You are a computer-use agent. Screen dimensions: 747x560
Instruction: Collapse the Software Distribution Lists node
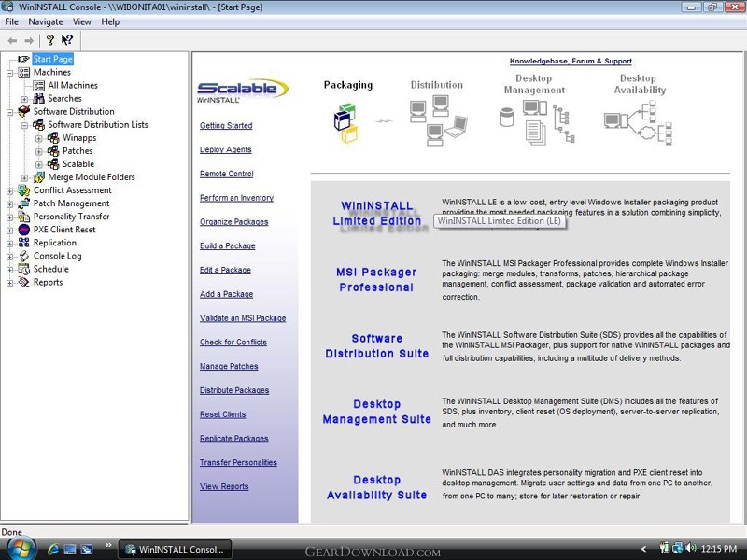coord(24,125)
